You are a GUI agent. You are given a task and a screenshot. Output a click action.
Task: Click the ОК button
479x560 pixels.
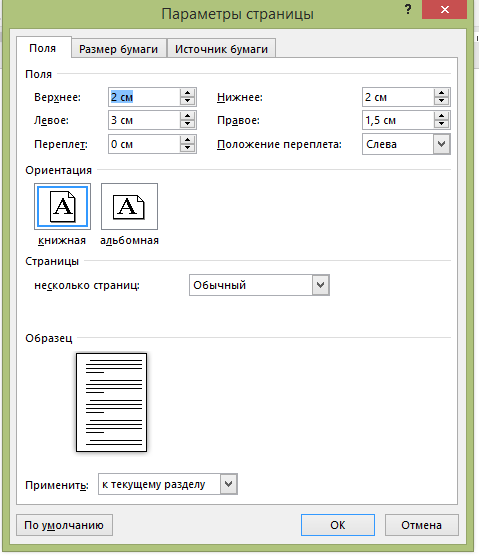tap(338, 525)
